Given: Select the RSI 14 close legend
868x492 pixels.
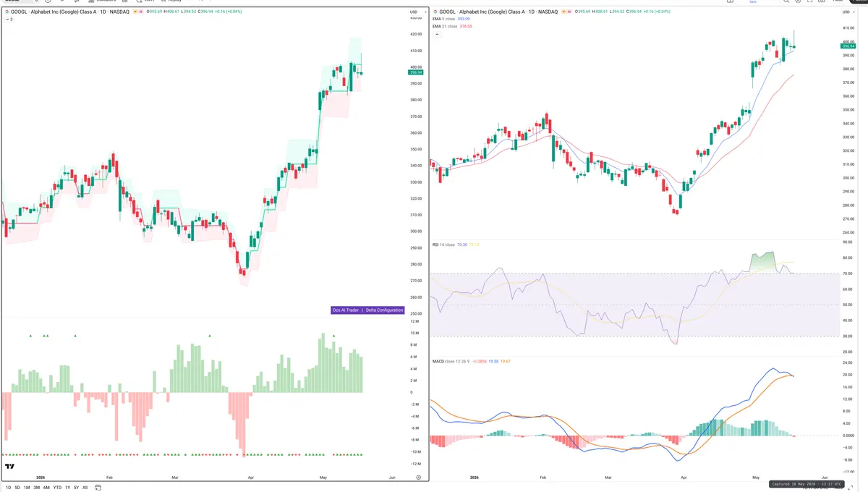Looking at the screenshot, I should point(443,245).
